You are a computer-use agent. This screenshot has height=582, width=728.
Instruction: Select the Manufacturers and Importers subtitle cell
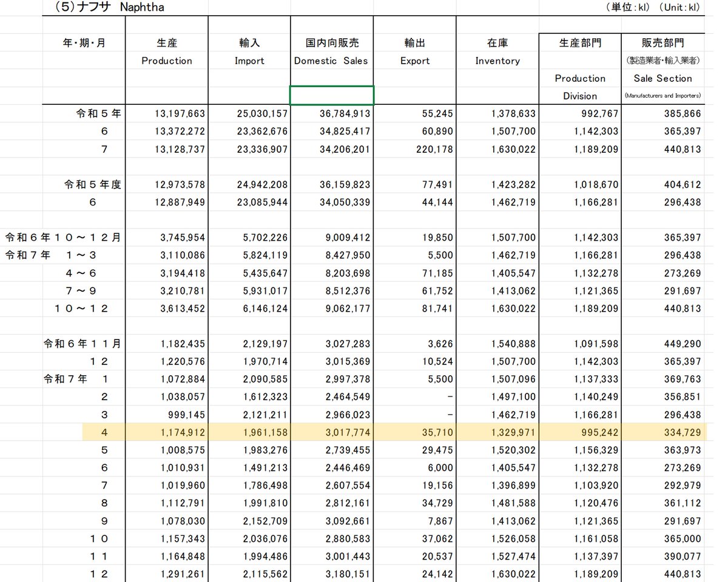pyautogui.click(x=662, y=96)
